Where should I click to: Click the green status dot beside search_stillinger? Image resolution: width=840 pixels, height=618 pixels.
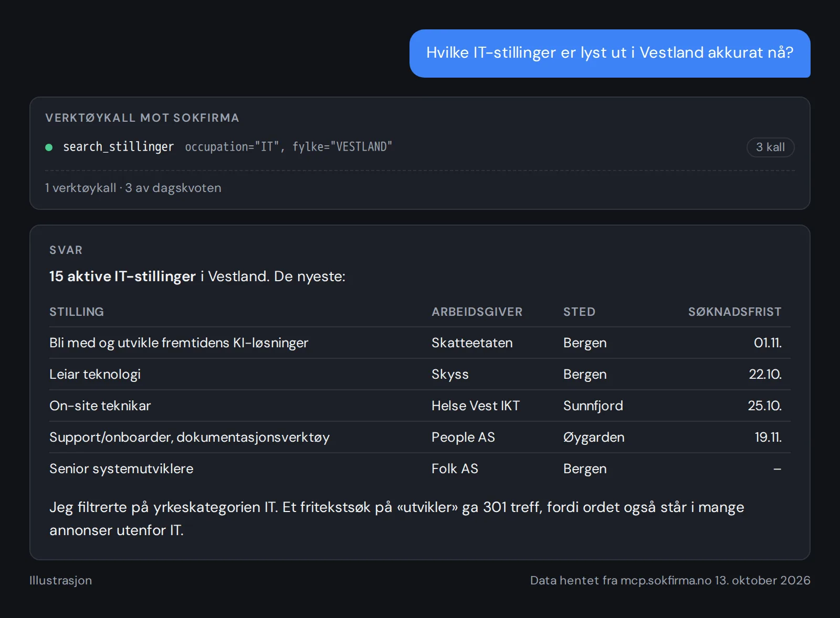[x=49, y=147]
